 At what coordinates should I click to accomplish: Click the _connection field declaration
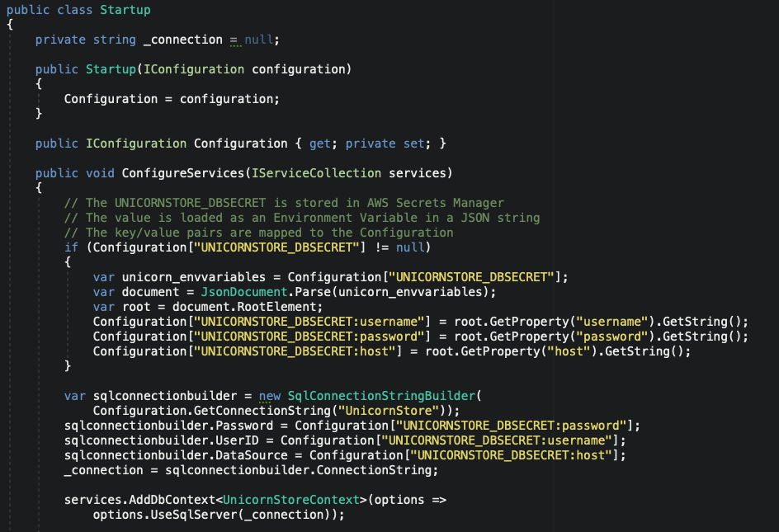point(183,40)
